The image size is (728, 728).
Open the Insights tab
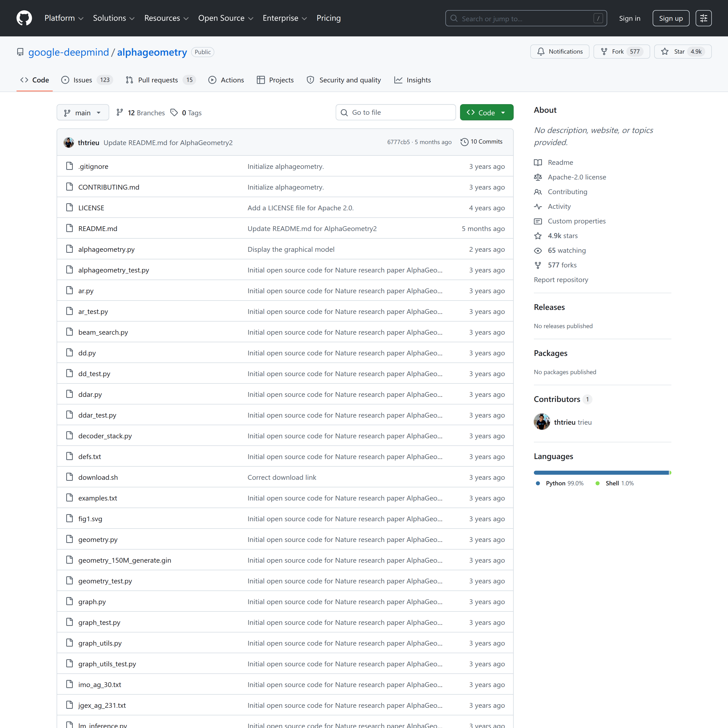(413, 80)
